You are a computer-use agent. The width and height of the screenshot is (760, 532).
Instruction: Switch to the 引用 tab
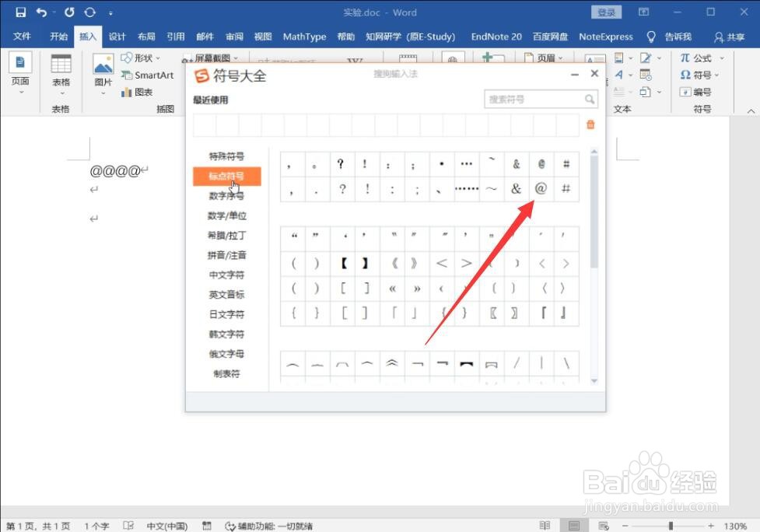(176, 37)
